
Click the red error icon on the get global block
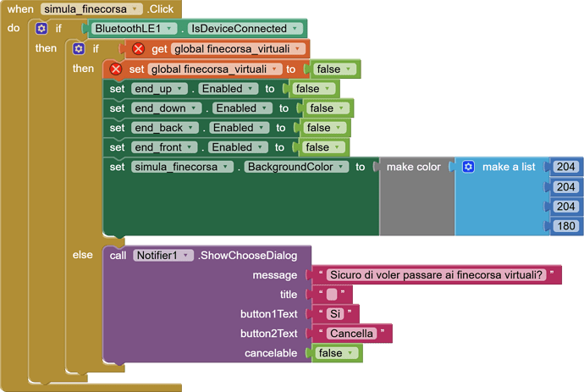click(x=139, y=49)
